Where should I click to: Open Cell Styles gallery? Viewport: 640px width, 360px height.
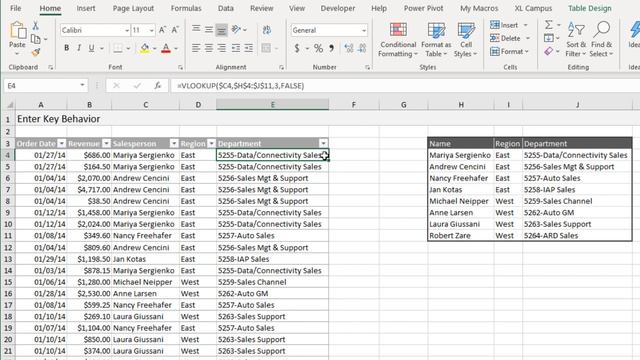[466, 40]
